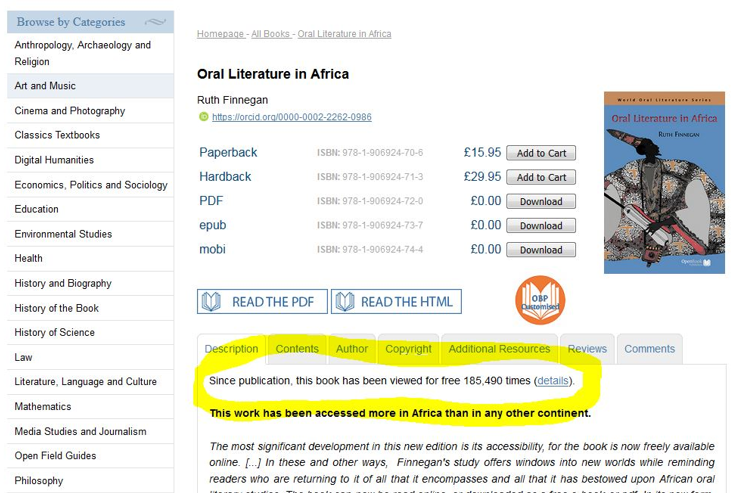Click the PDF format label

(211, 201)
